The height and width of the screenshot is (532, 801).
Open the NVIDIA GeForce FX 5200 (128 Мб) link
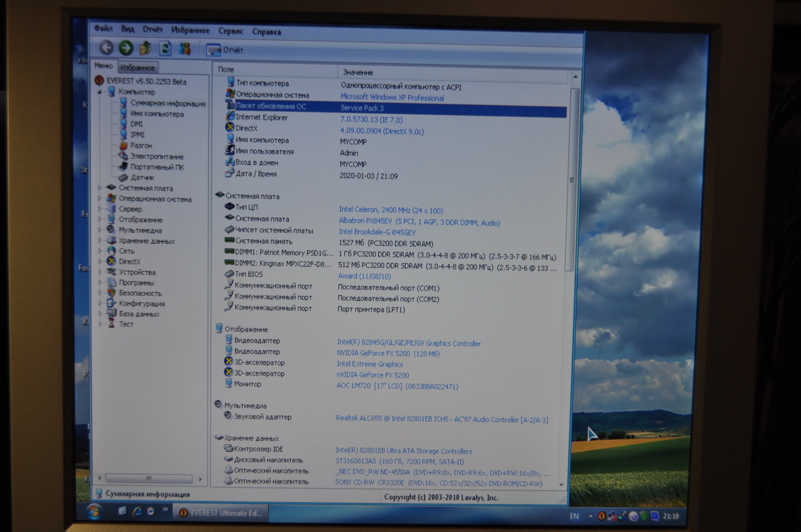click(388, 353)
